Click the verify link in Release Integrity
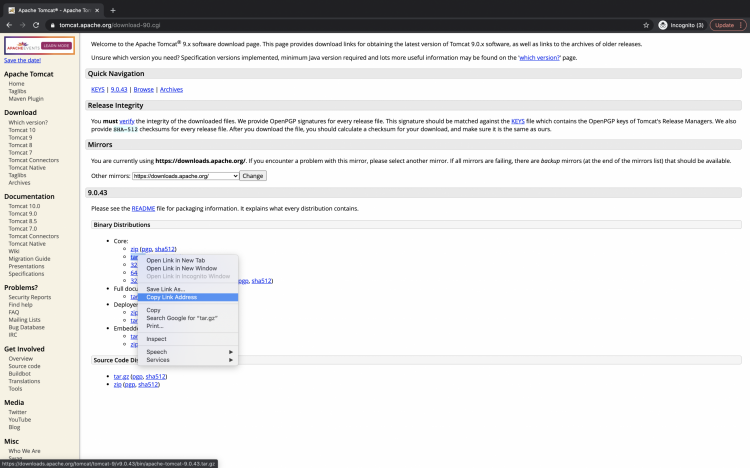Viewport: 750px width, 468px height. [127, 122]
